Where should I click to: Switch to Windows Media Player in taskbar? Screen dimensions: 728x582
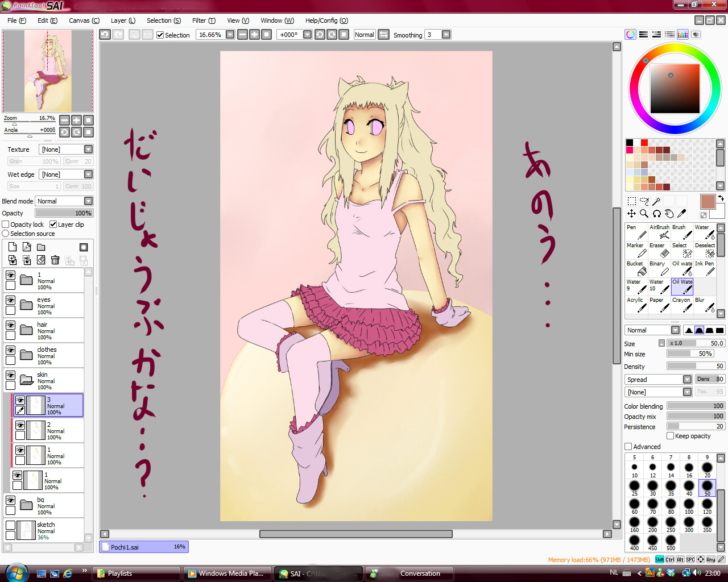pyautogui.click(x=226, y=573)
